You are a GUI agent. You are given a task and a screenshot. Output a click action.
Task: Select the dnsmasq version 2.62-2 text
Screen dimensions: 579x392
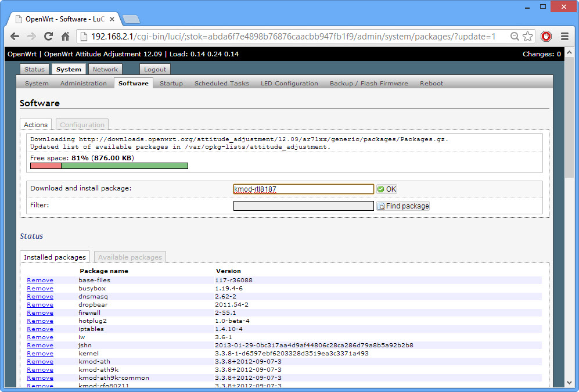click(x=225, y=296)
